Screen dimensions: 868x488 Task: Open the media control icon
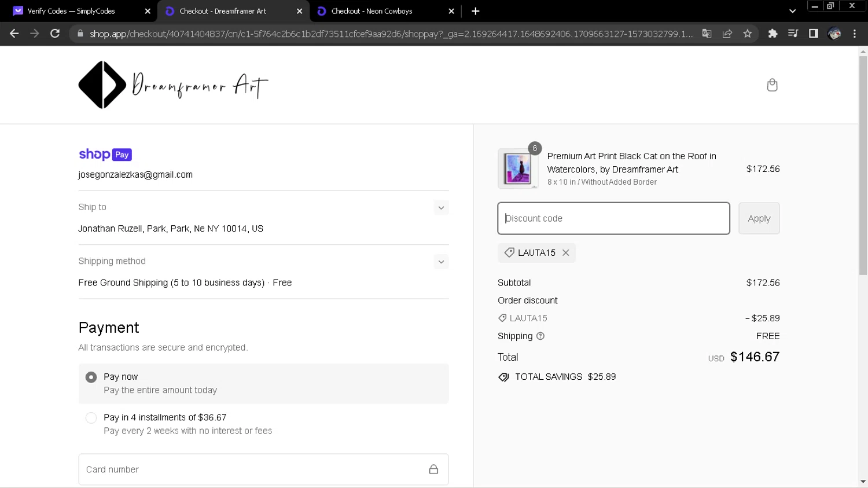[793, 34]
